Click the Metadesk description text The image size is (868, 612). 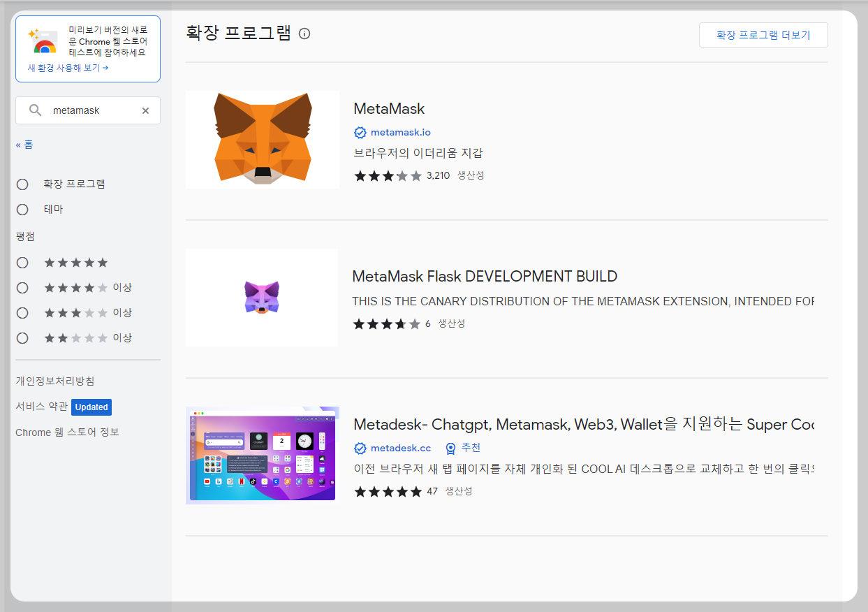[x=584, y=469]
